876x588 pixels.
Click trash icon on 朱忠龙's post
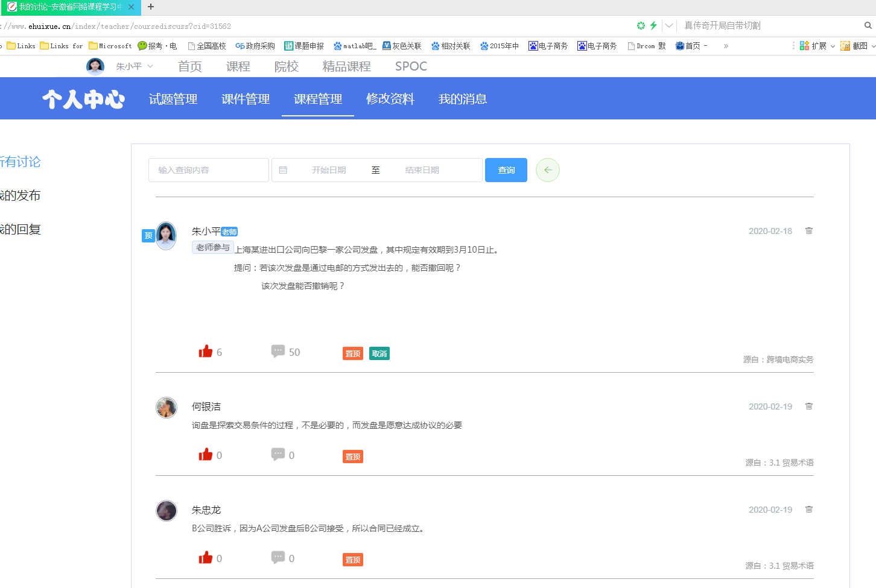pyautogui.click(x=808, y=510)
